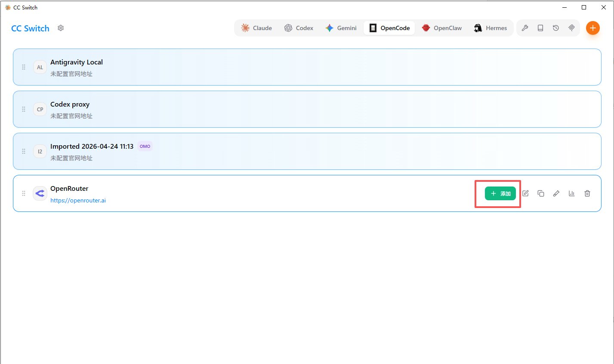614x364 pixels.
Task: Switch to the Claude tab
Action: (256, 28)
